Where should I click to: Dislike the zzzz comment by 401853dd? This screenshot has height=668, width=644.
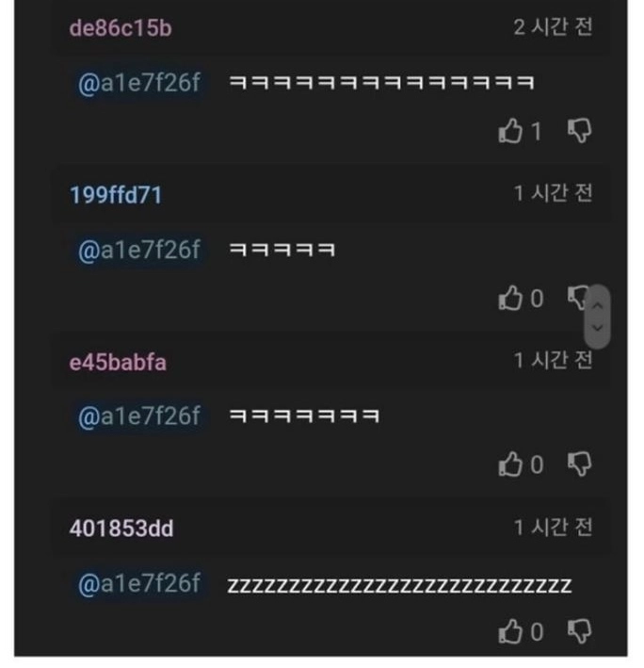[x=579, y=631]
